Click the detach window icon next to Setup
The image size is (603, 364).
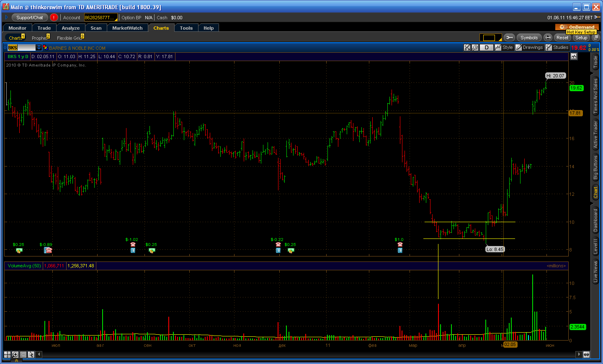595,38
